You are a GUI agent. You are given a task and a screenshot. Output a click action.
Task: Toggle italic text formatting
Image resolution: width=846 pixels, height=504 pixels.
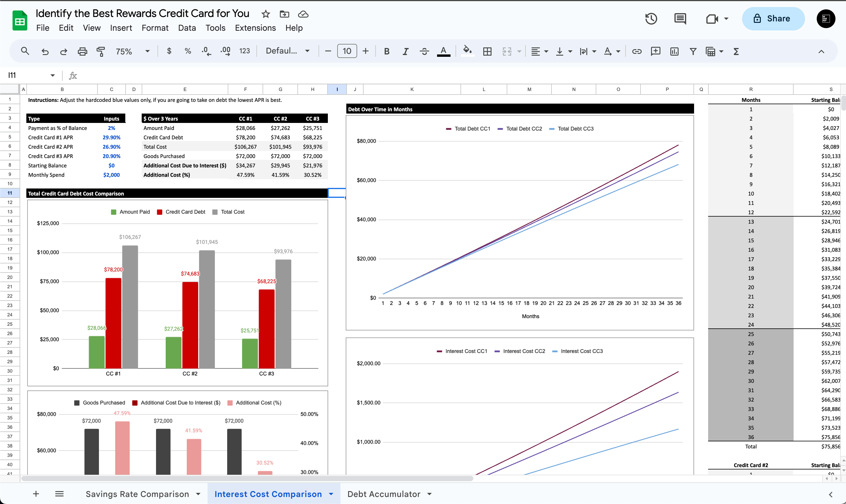coord(405,51)
